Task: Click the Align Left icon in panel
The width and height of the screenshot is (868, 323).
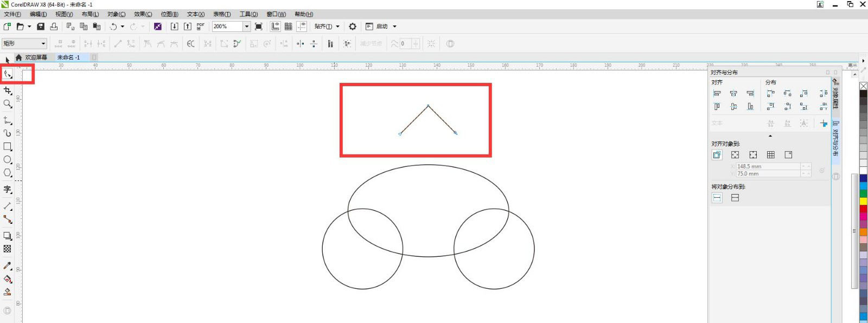Action: [x=717, y=94]
